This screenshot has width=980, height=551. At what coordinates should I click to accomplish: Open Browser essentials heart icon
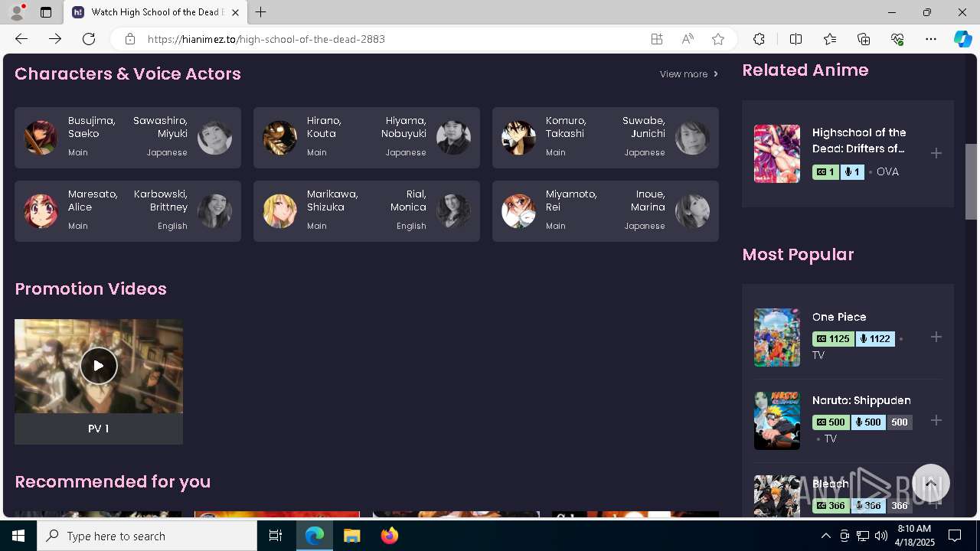897,39
